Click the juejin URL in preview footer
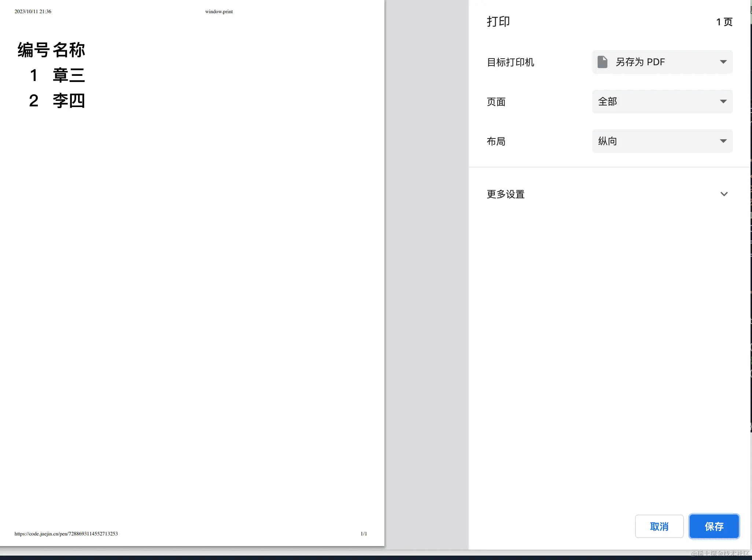The image size is (752, 560). point(66,534)
